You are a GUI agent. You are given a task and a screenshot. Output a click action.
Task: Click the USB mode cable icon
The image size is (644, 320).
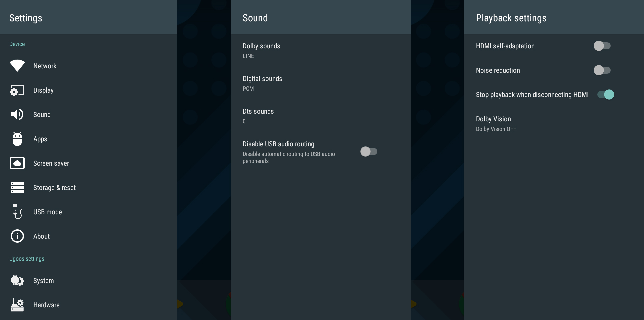click(x=17, y=212)
